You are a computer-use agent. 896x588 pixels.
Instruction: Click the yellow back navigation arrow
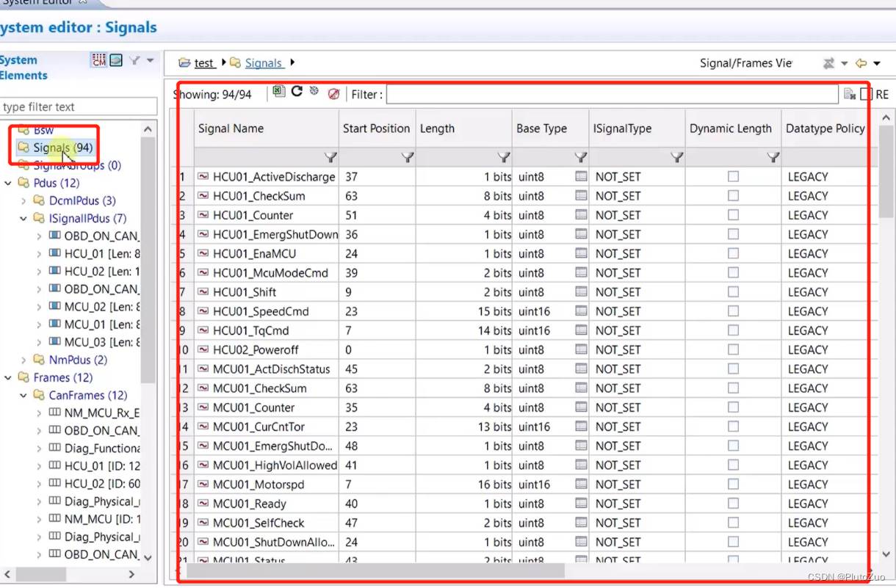click(x=861, y=64)
